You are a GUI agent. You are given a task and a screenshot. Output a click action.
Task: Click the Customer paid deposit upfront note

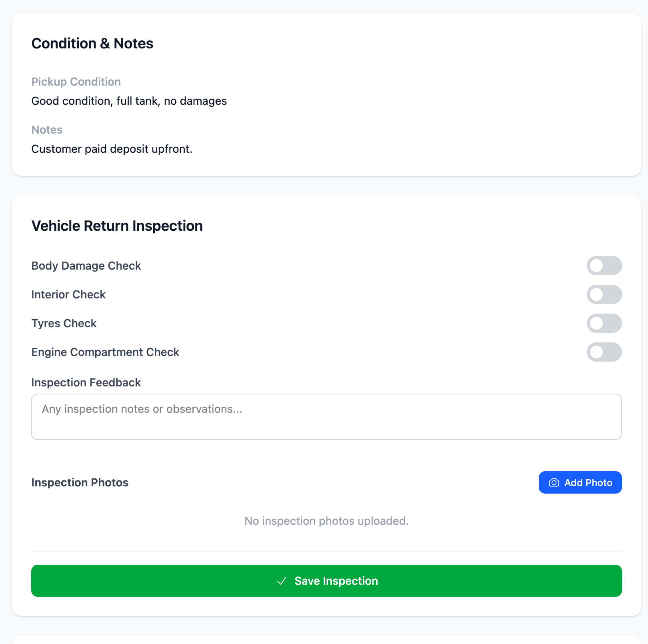pos(112,149)
